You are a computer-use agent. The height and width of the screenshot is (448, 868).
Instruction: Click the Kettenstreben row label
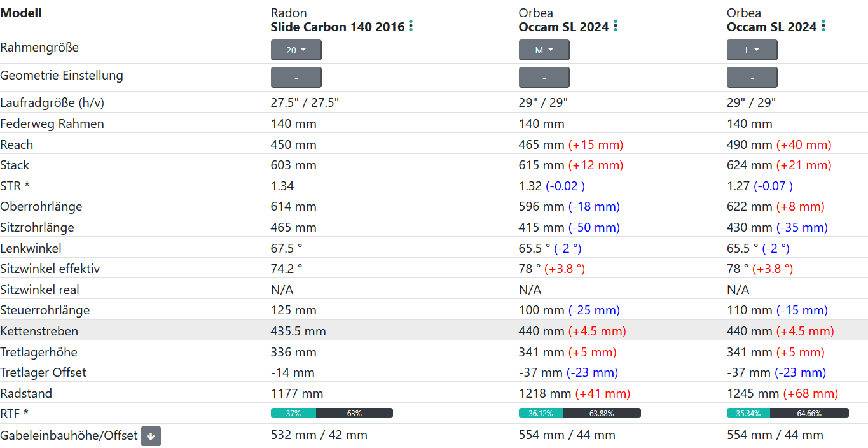(39, 331)
